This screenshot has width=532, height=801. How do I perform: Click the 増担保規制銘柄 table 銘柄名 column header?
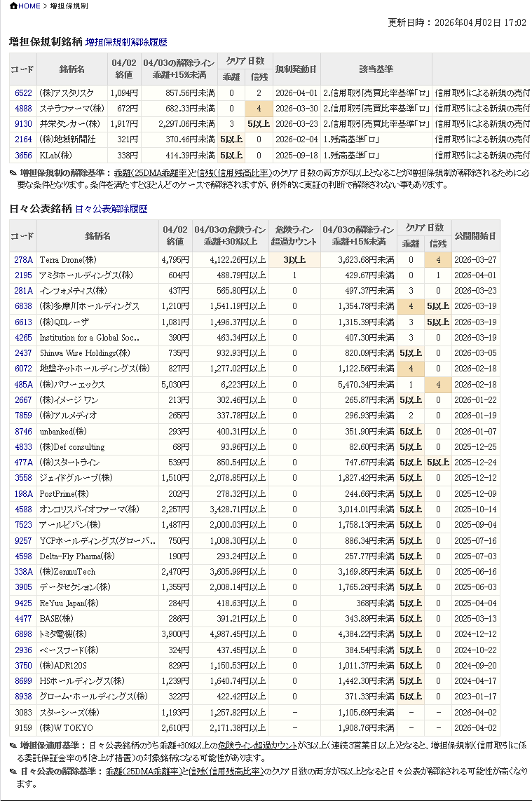pos(72,69)
